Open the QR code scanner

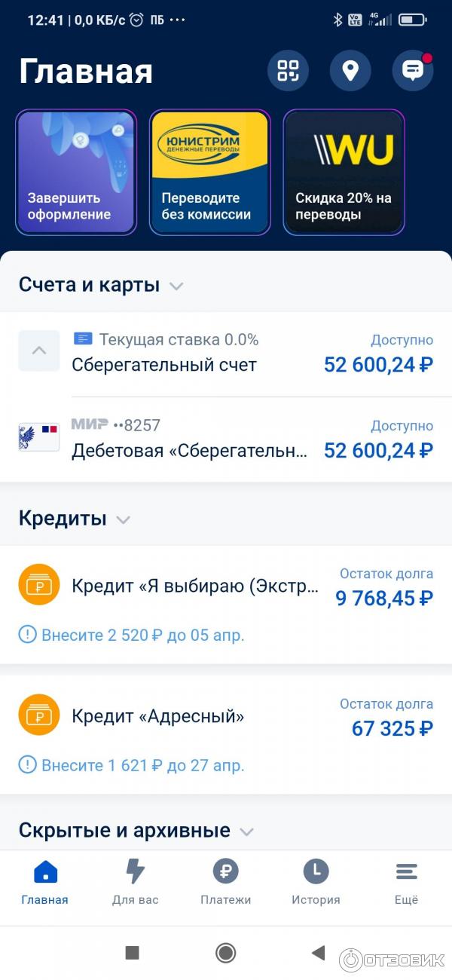pyautogui.click(x=288, y=71)
